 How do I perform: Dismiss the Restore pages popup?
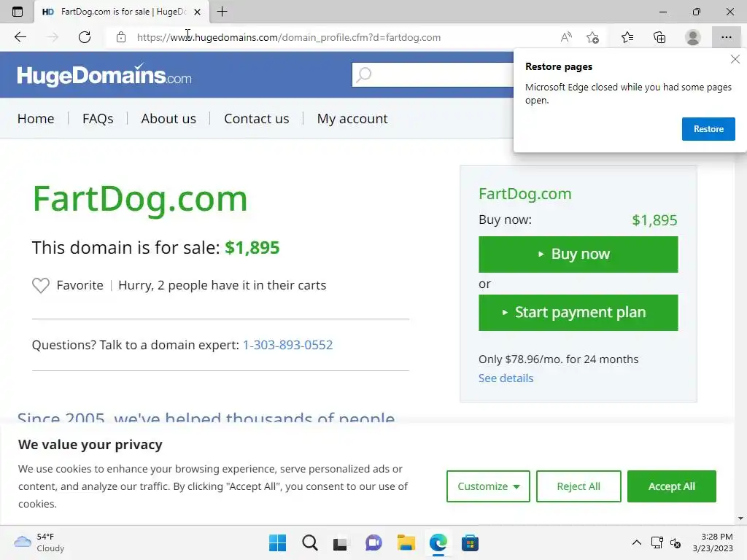(735, 59)
